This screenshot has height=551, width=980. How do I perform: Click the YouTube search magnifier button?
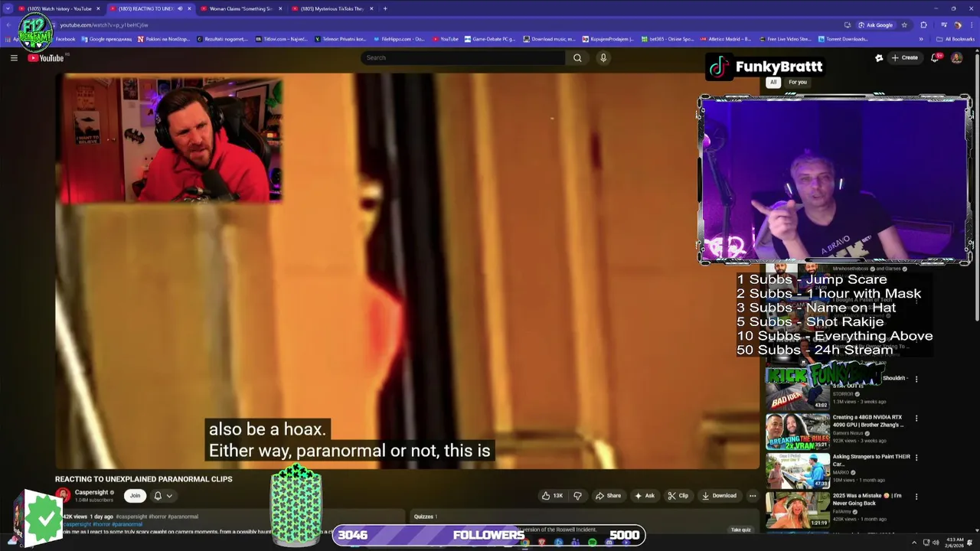tap(577, 58)
